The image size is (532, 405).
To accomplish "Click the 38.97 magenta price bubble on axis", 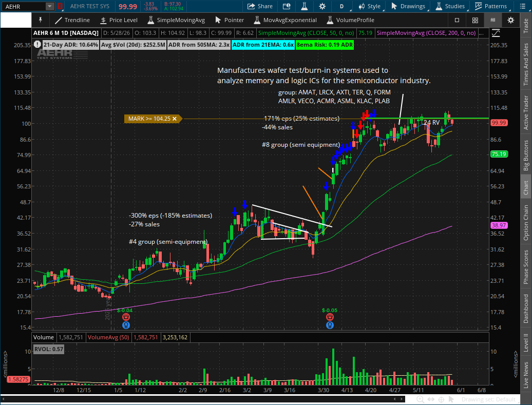I will (x=499, y=225).
